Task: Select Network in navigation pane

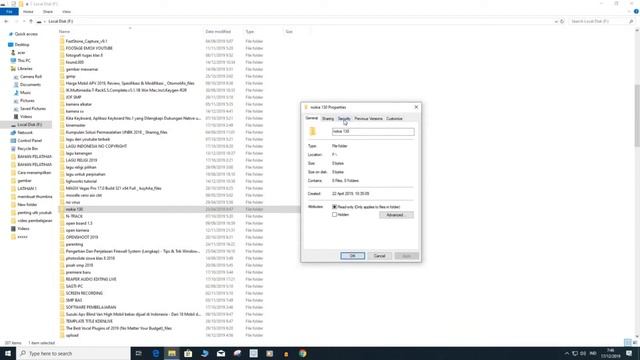Action: tap(24, 133)
